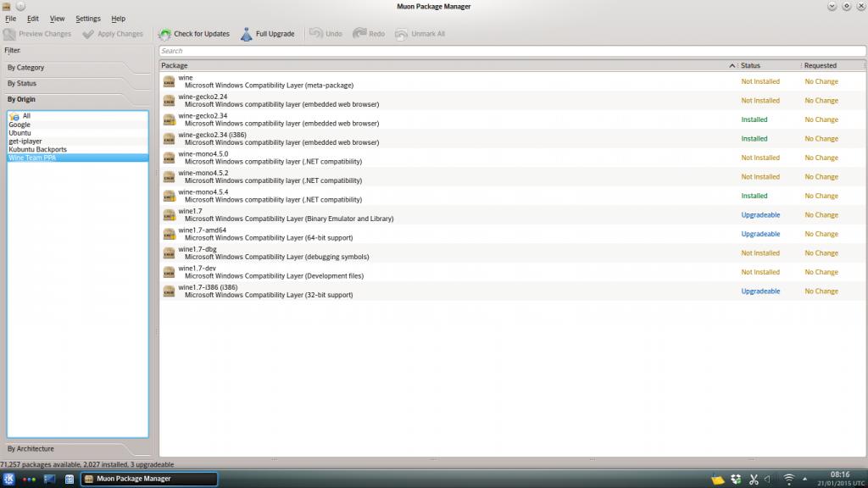Click the package icon beside wine-mono4.5.0
Image resolution: width=868 pixels, height=488 pixels.
tap(169, 158)
